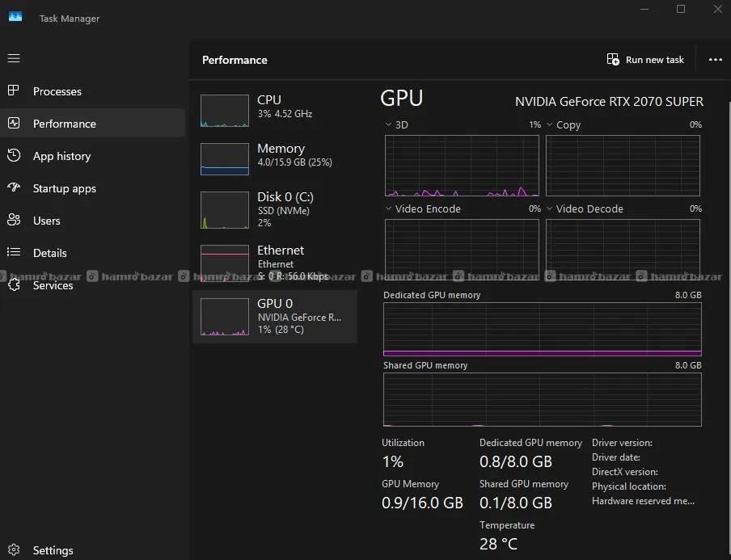Click the 28 °C temperature value at bottom
Screen dimensions: 731x560
tap(498, 544)
